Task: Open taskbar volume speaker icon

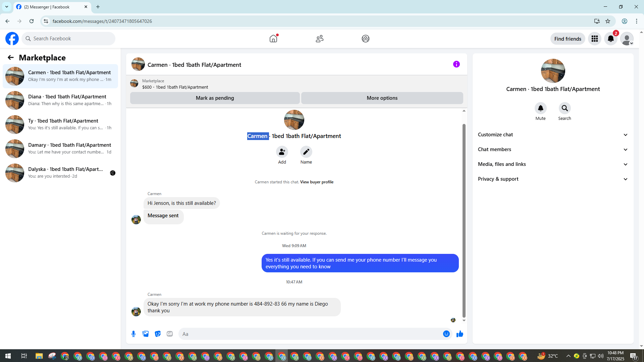Action: [x=600, y=356]
